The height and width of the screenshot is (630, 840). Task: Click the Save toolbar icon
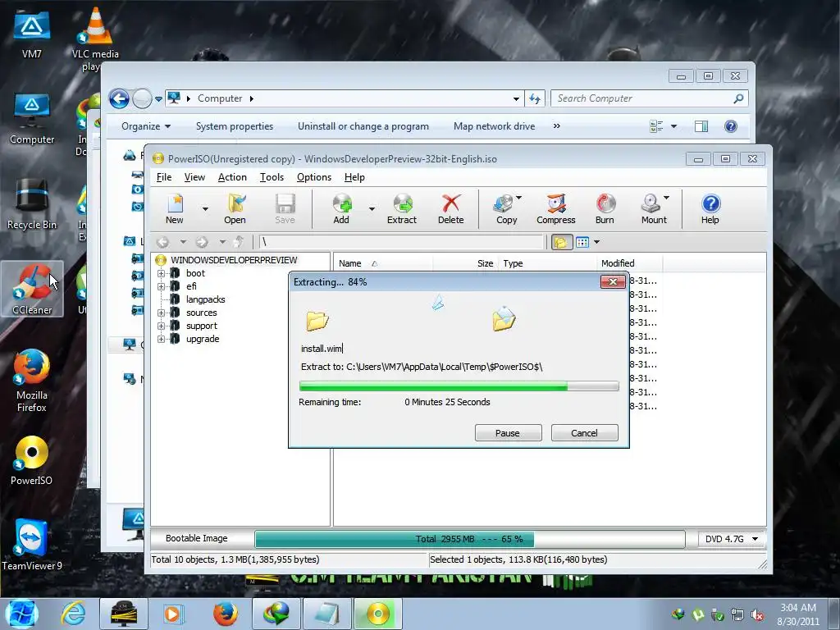point(285,208)
